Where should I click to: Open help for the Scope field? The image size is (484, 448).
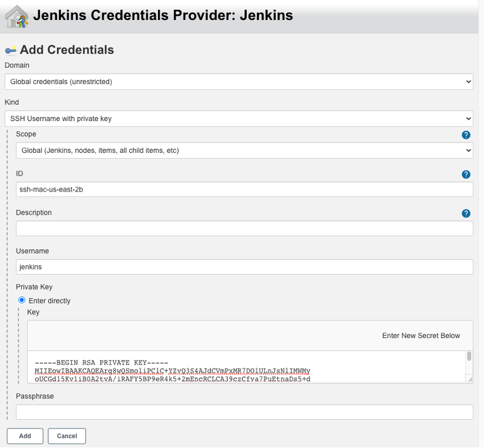click(x=466, y=135)
